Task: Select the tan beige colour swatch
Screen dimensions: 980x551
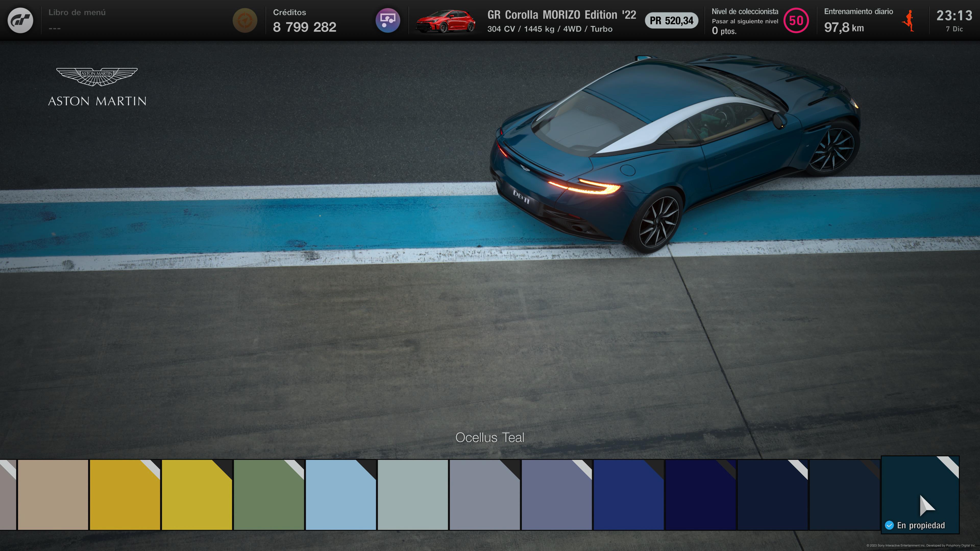Action: point(53,495)
